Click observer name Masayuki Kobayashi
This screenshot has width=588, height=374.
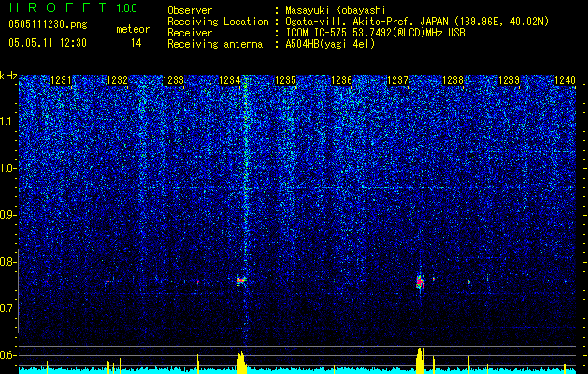pyautogui.click(x=336, y=10)
